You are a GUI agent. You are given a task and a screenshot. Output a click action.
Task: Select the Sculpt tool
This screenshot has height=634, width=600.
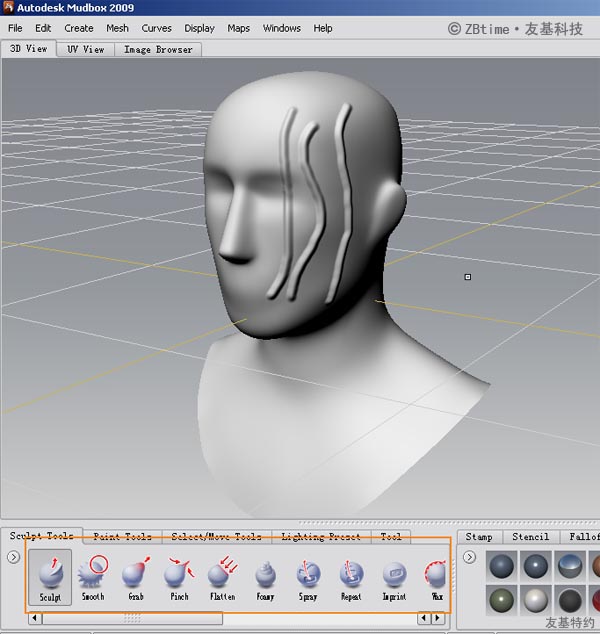pyautogui.click(x=50, y=577)
